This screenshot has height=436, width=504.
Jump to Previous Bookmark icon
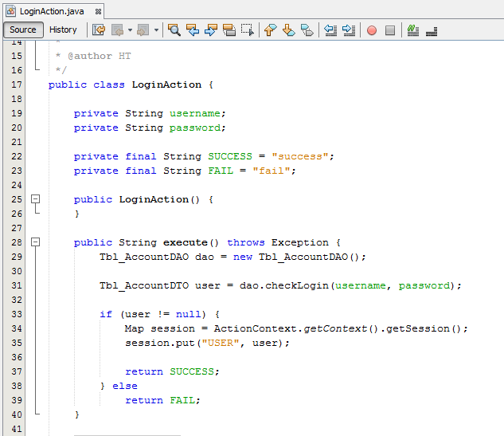[271, 30]
